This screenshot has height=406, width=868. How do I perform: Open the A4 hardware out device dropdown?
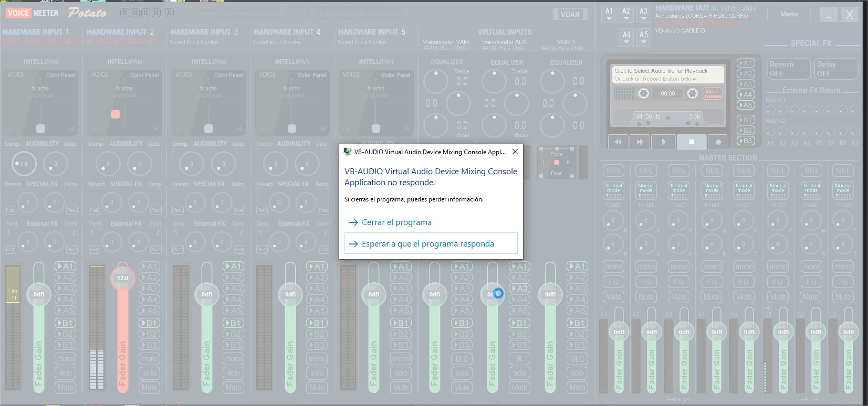pyautogui.click(x=626, y=38)
